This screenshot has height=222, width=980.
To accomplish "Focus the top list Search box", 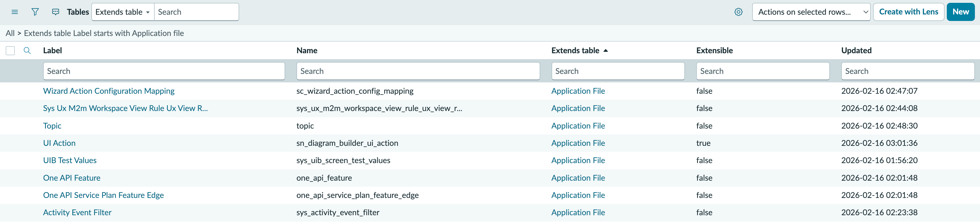I will (196, 12).
